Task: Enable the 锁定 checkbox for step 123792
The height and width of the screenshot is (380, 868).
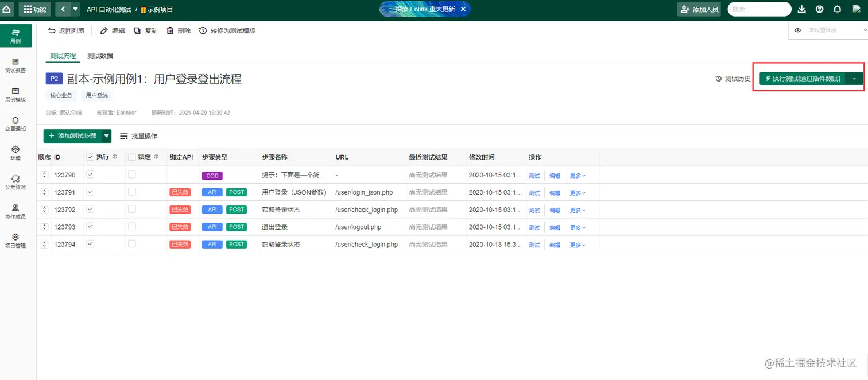Action: click(132, 210)
